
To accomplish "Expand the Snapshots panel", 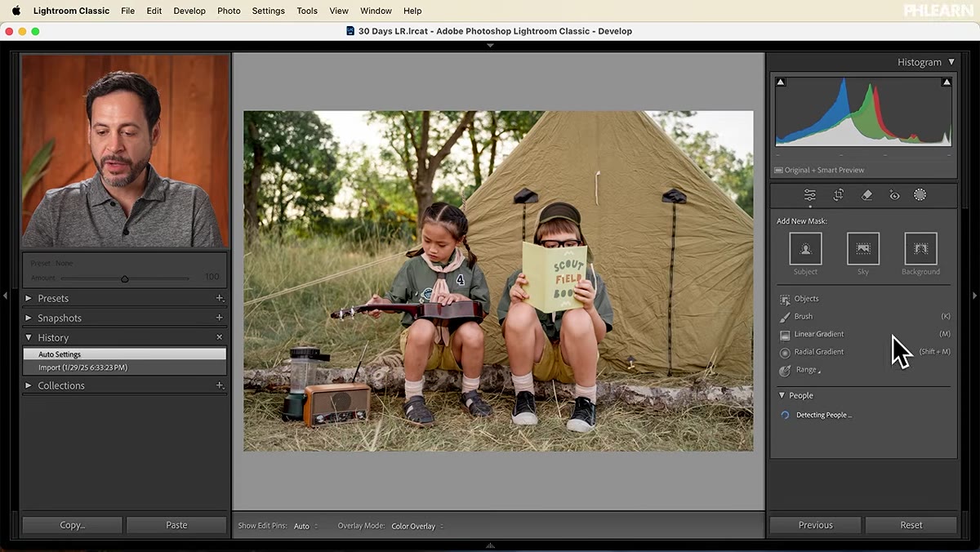I will pos(29,318).
